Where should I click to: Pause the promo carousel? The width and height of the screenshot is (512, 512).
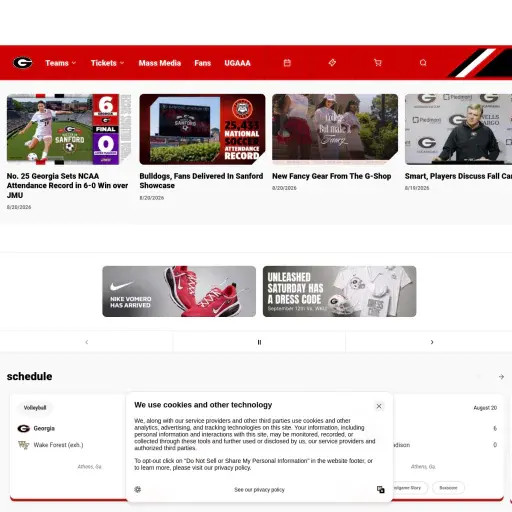click(x=259, y=342)
